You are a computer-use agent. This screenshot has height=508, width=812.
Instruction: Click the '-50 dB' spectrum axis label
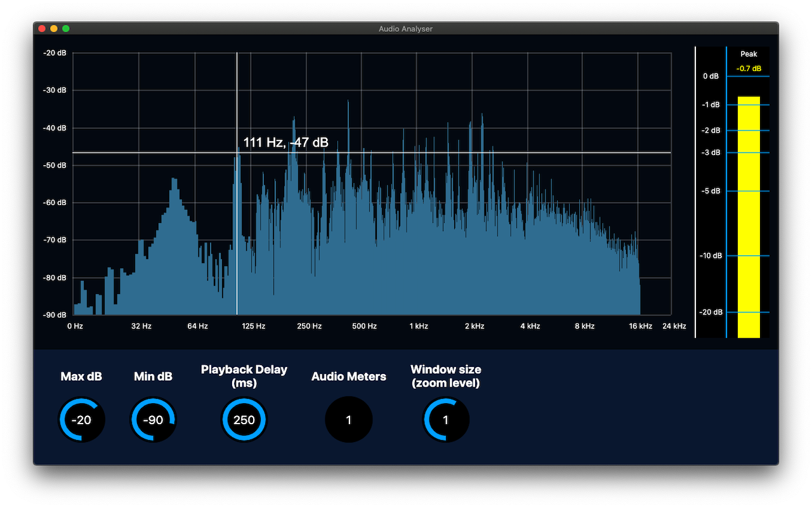pos(55,165)
